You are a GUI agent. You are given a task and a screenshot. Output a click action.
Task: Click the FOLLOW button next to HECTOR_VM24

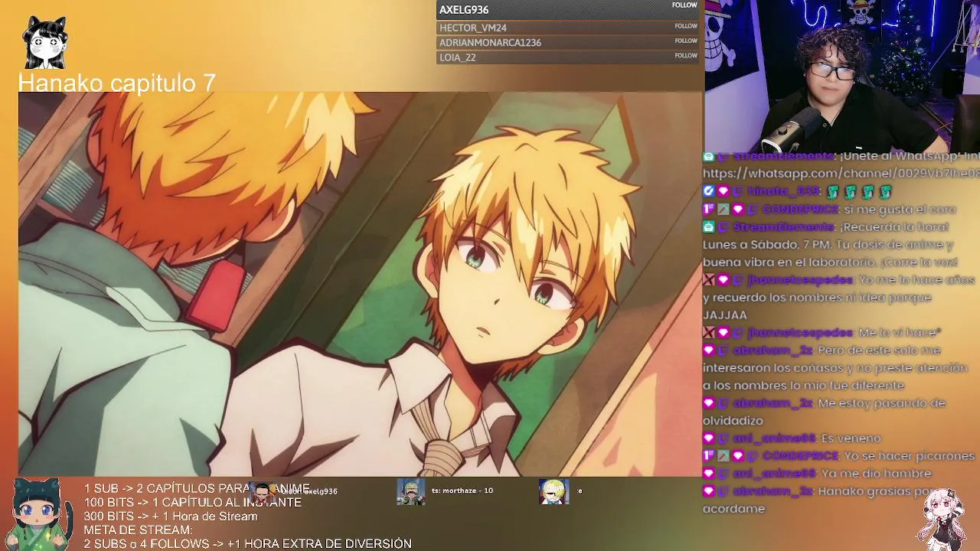coord(686,26)
